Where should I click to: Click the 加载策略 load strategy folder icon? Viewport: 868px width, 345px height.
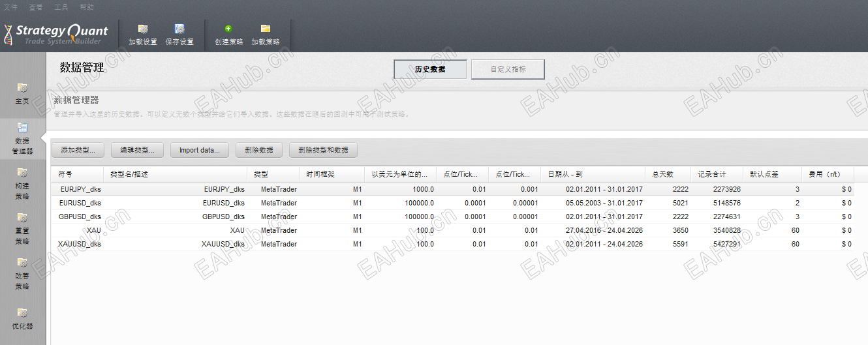pos(266,29)
